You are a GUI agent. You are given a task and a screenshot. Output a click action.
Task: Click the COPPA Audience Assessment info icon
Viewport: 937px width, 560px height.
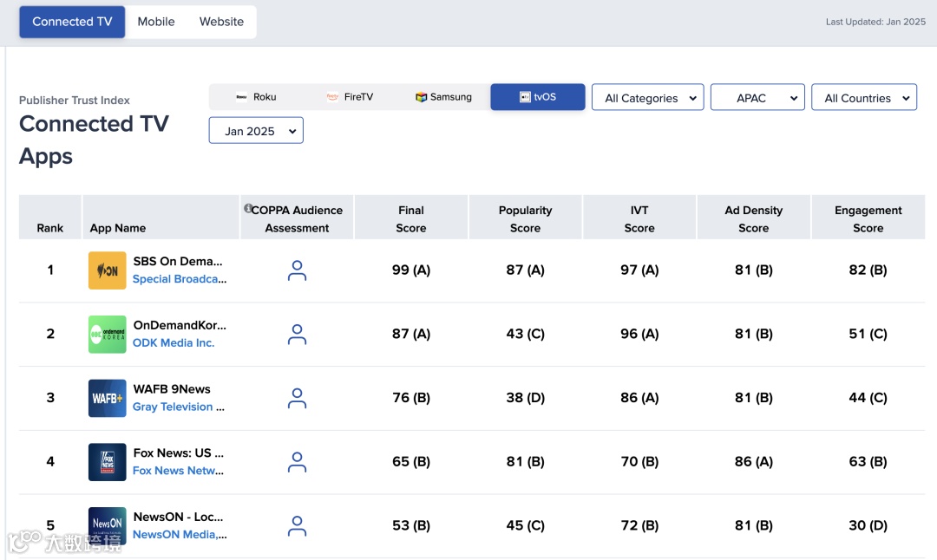pos(248,209)
